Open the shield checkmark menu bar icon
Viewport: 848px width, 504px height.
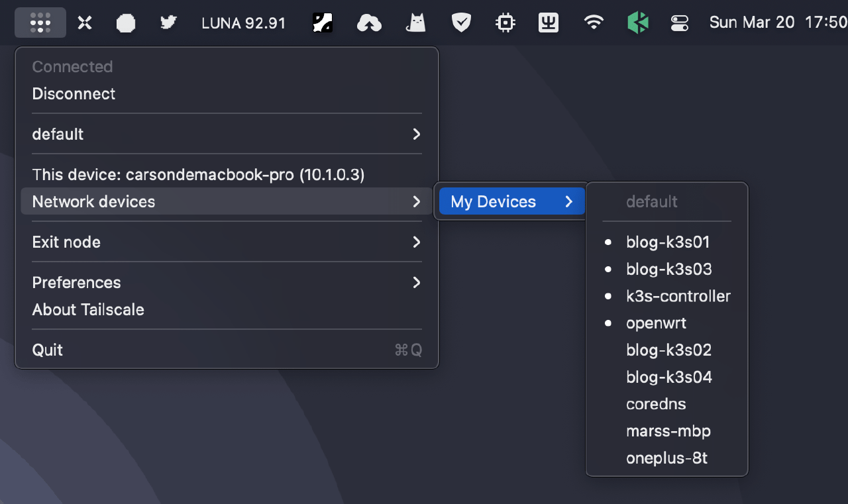[x=461, y=23]
